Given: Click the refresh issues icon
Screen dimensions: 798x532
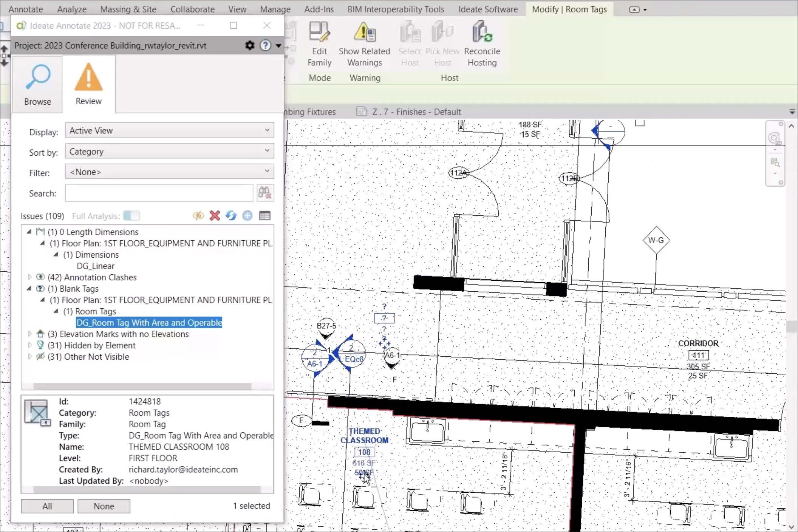Looking at the screenshot, I should click(231, 216).
